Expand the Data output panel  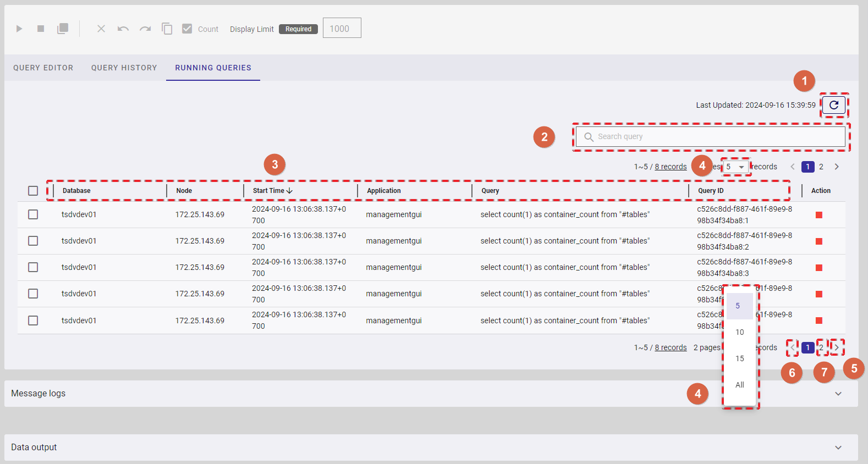[x=838, y=448]
